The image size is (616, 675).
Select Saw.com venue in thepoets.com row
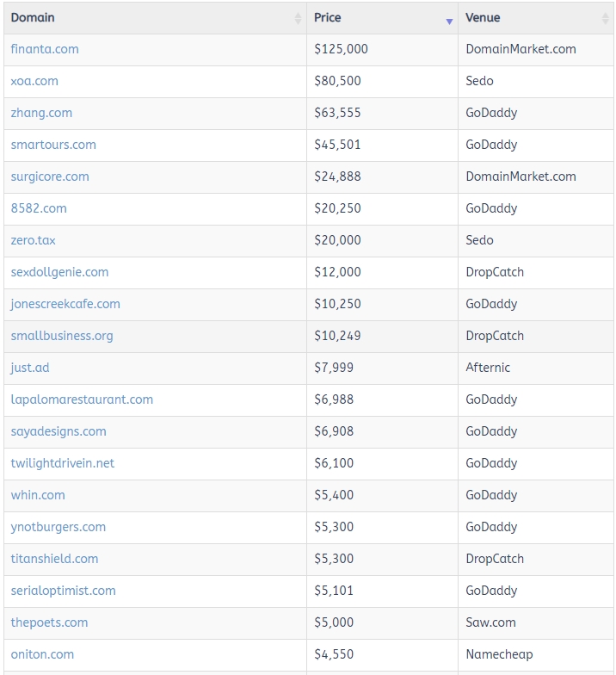490,622
